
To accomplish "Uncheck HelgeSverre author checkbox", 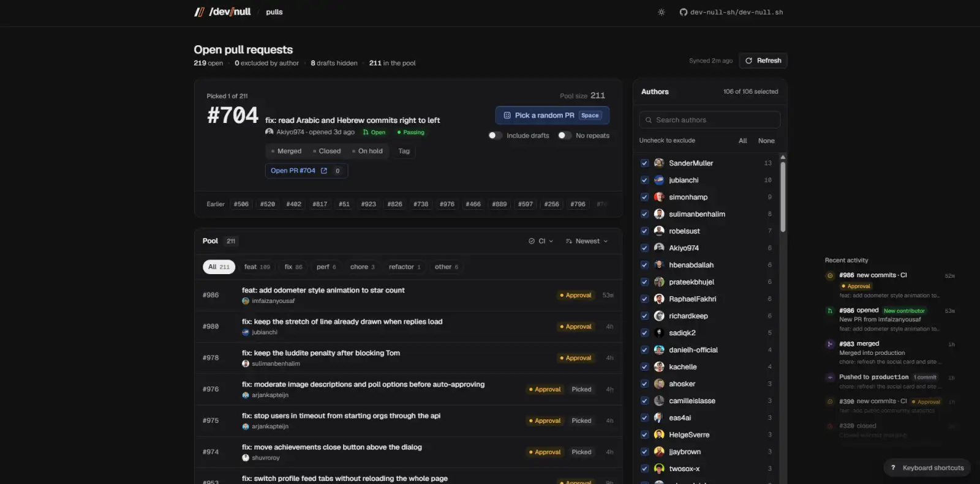I will click(x=644, y=435).
